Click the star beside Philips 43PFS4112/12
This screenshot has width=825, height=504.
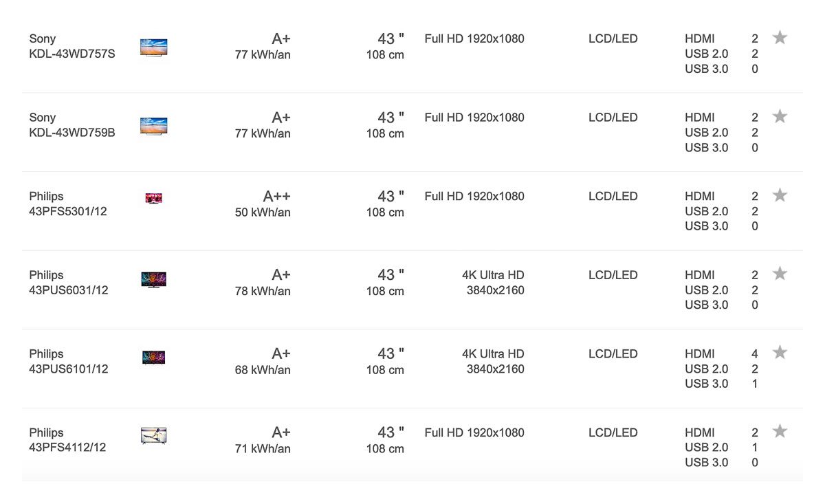tap(780, 431)
